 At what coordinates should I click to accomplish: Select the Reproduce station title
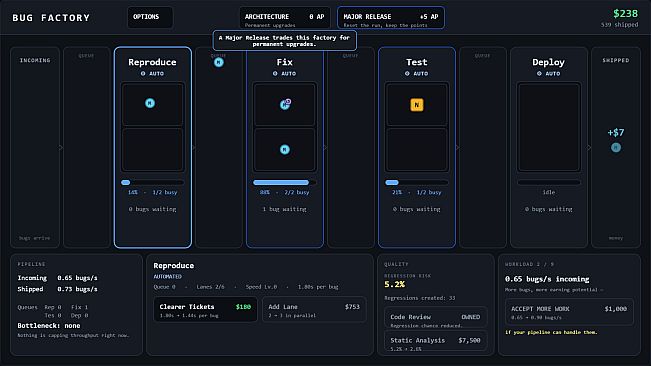[152, 62]
